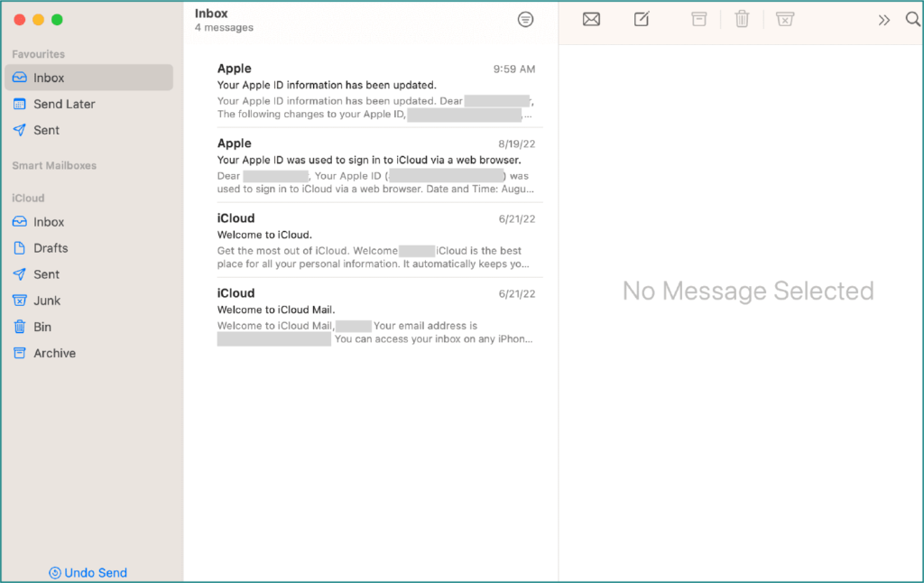This screenshot has height=583, width=924.
Task: Toggle the message list filter button
Action: point(525,18)
